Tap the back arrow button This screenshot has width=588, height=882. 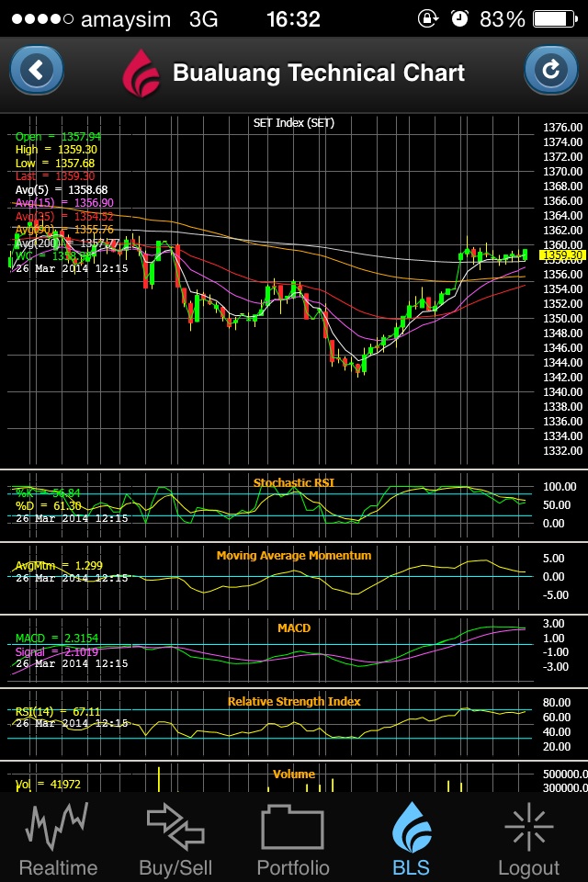pos(37,71)
